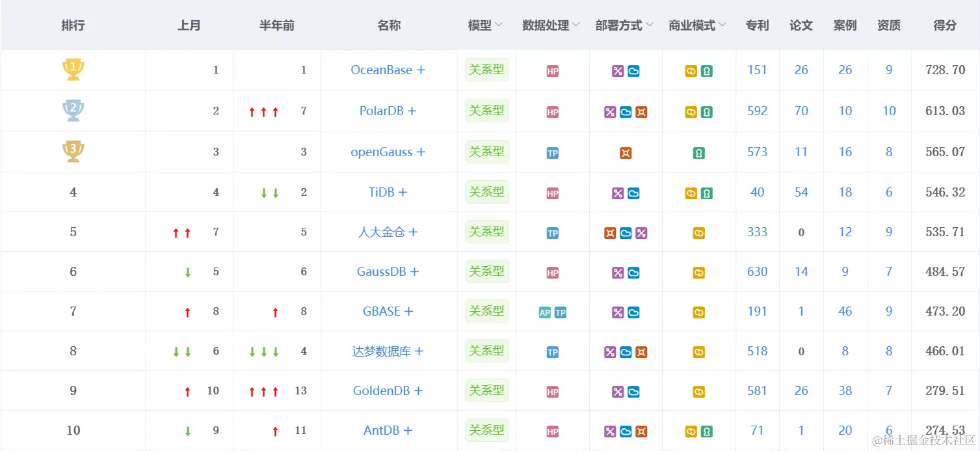
Task: Click the HP badge in the TiDB row
Action: click(553, 194)
